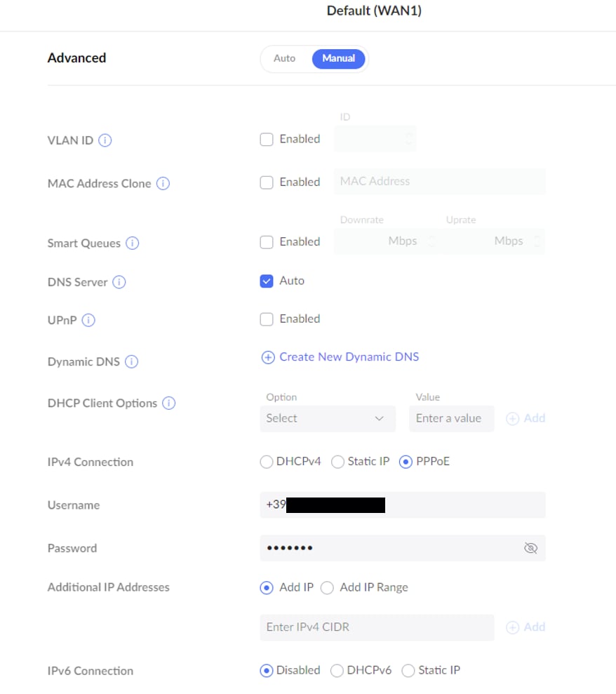Enable the UPnP checkbox
The width and height of the screenshot is (616, 694).
click(267, 319)
